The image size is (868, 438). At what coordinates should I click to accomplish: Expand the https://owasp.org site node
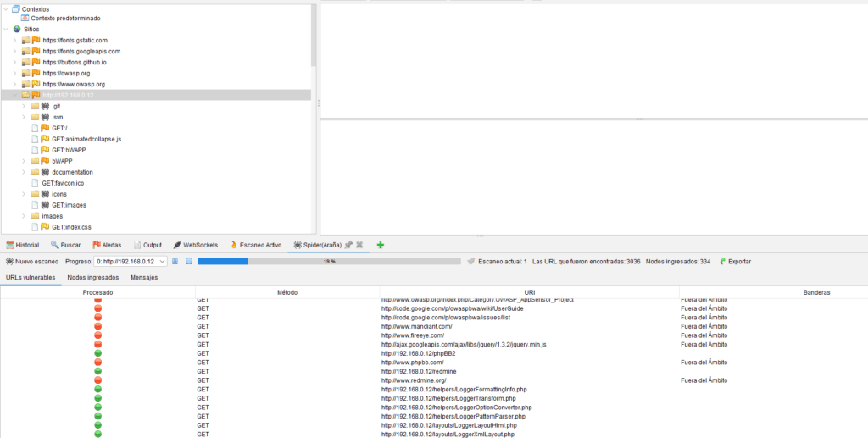14,73
